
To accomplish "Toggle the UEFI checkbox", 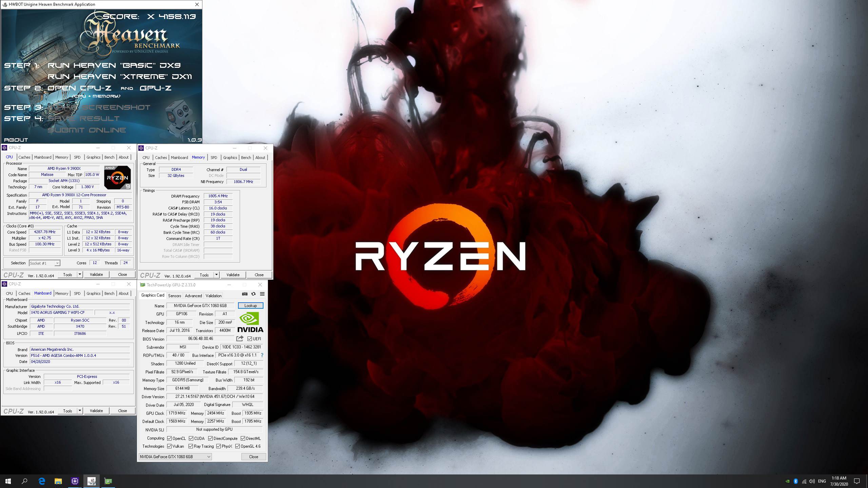I will click(250, 339).
